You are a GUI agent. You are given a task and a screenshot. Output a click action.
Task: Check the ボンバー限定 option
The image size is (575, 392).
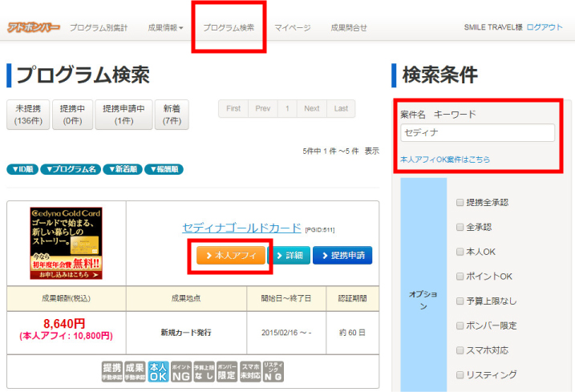click(x=460, y=325)
